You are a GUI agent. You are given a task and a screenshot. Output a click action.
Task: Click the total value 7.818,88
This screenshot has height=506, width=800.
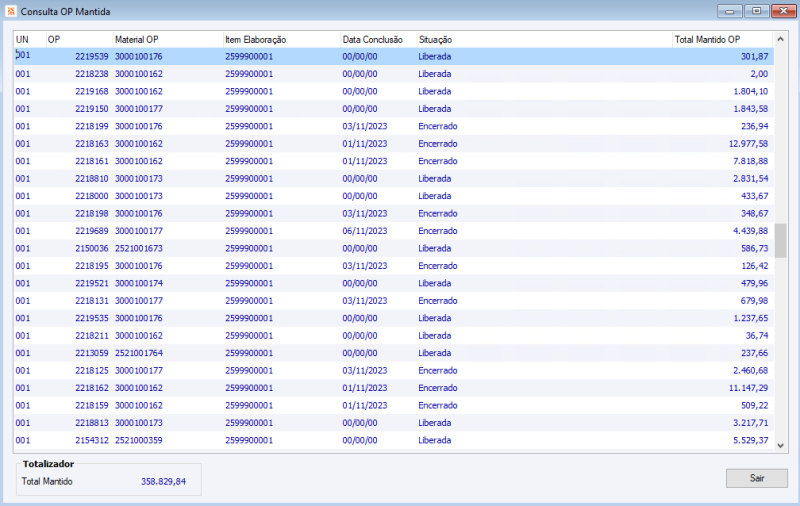pos(751,161)
